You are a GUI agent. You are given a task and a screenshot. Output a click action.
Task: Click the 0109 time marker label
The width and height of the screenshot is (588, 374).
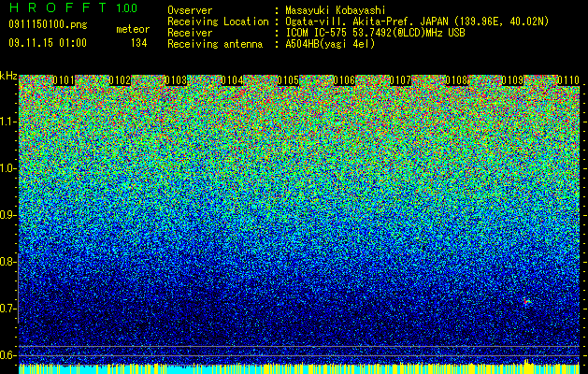pyautogui.click(x=512, y=80)
